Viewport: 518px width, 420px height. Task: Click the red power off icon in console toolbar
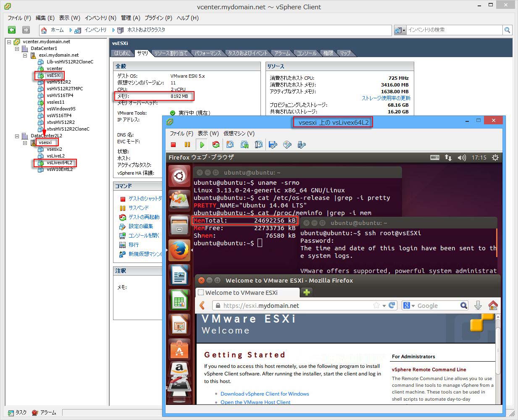[x=173, y=145]
